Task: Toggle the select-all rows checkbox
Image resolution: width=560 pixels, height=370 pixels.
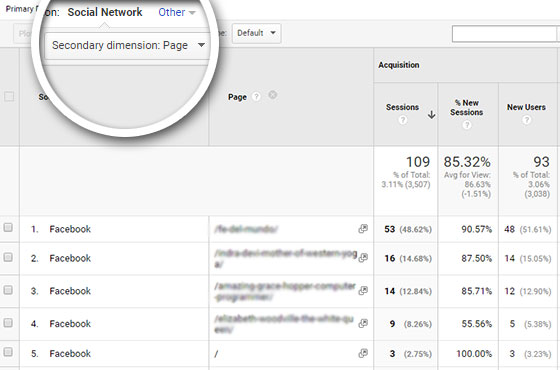Action: point(9,96)
